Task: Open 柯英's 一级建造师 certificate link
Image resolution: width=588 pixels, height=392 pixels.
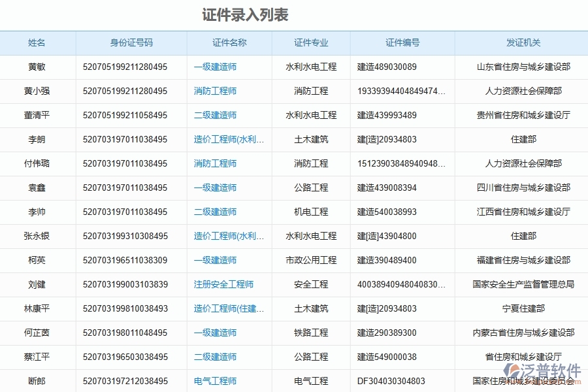Action: pyautogui.click(x=216, y=260)
